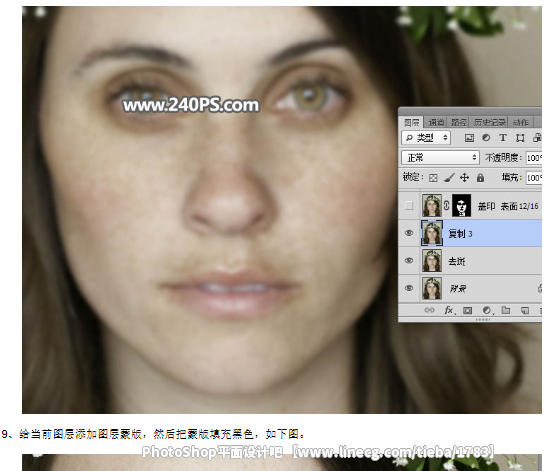The height and width of the screenshot is (471, 550).
Task: Click the create new layer icon
Action: tap(524, 310)
